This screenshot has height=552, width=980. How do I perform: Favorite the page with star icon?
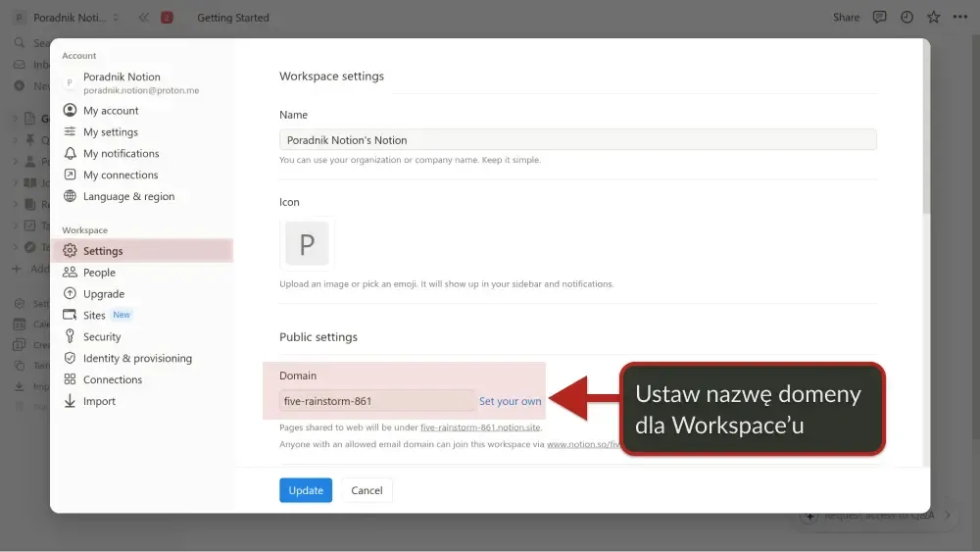click(x=933, y=17)
